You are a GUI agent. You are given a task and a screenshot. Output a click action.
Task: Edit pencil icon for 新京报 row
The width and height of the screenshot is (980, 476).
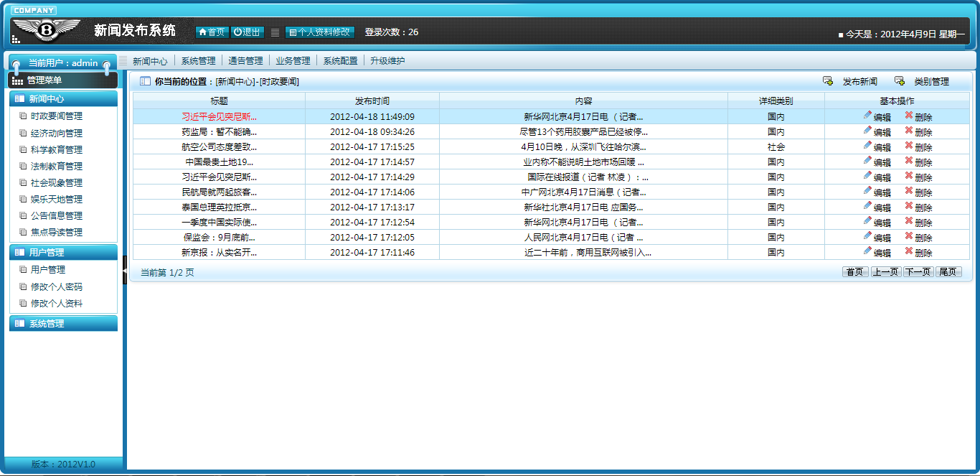point(868,251)
